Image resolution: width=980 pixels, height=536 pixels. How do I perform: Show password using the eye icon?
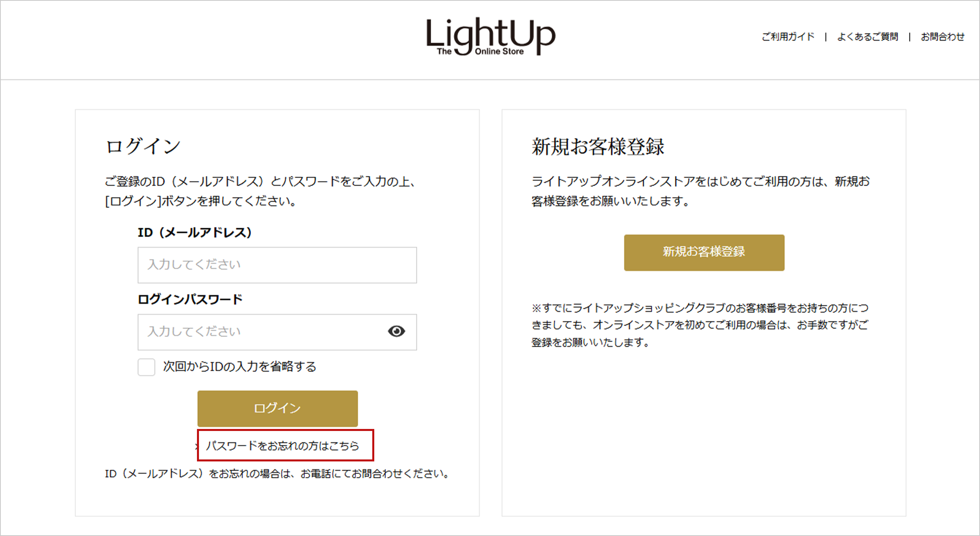pos(396,331)
